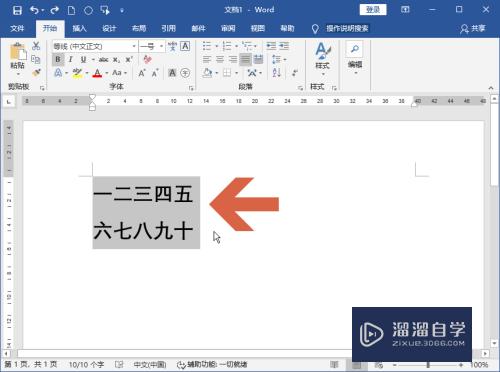
Task: Apply red font color
Action: pos(97,73)
